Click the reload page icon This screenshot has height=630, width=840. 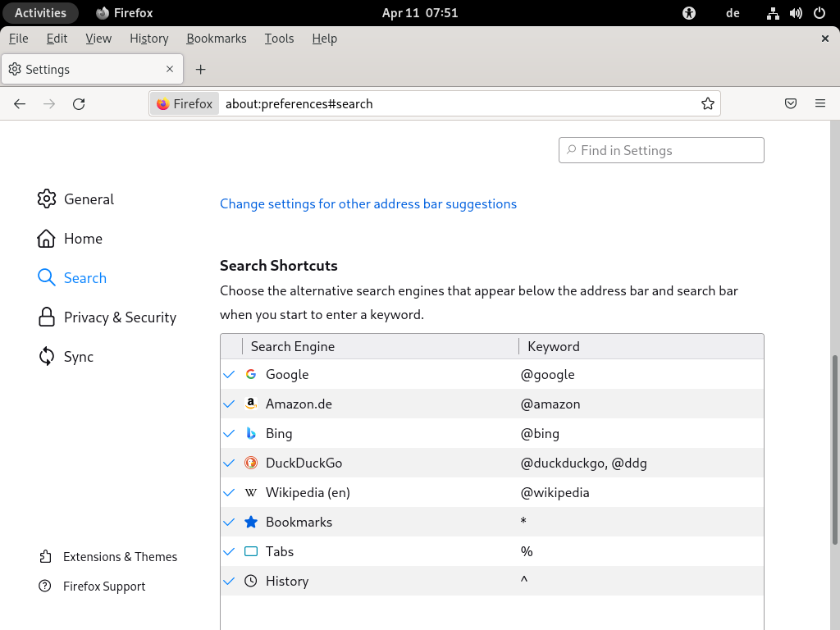[79, 104]
